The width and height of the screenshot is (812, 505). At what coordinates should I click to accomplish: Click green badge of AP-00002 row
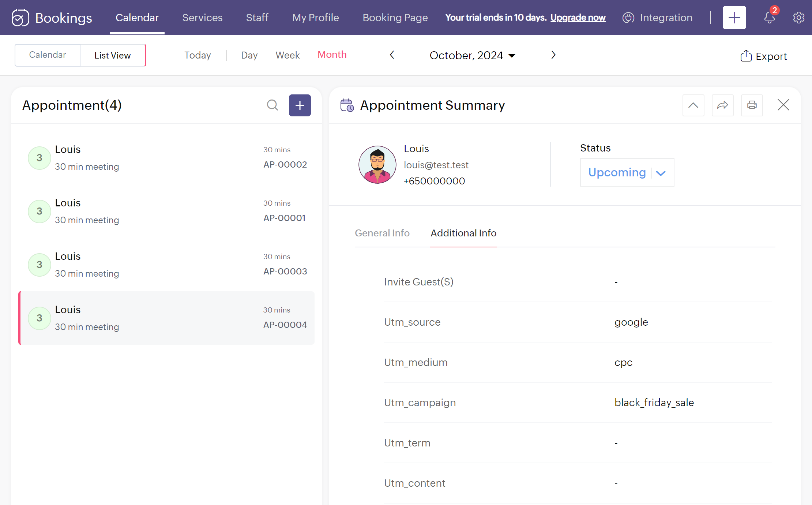click(x=40, y=158)
